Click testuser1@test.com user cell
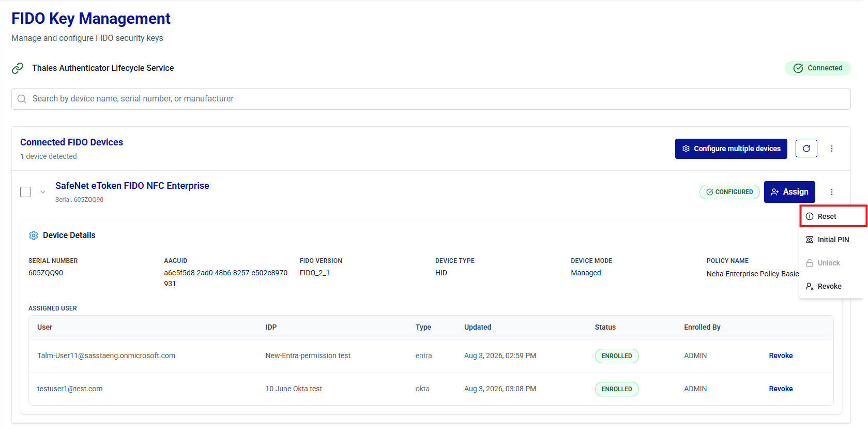 [70, 389]
